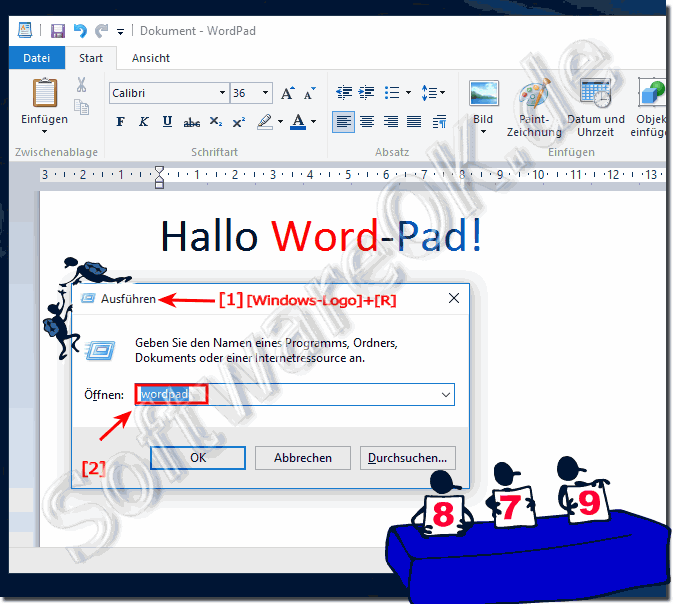Open the list style dropdown arrow
This screenshot has width=673, height=604.
[408, 92]
